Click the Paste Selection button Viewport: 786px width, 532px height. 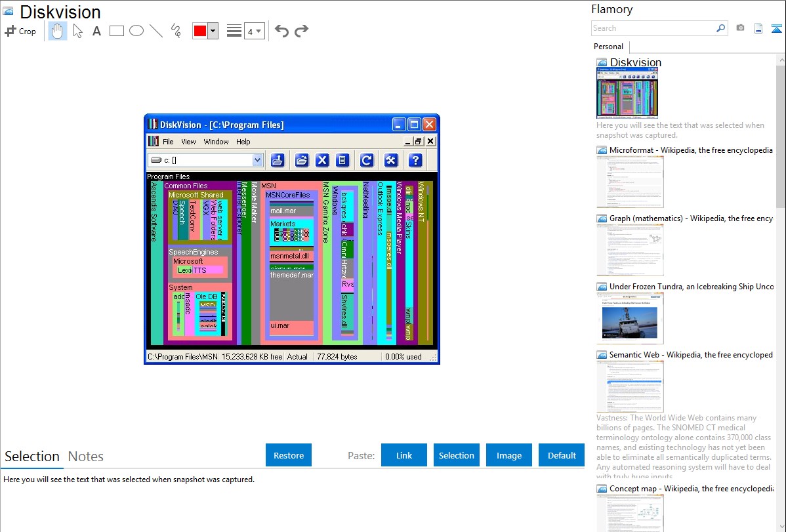[457, 455]
